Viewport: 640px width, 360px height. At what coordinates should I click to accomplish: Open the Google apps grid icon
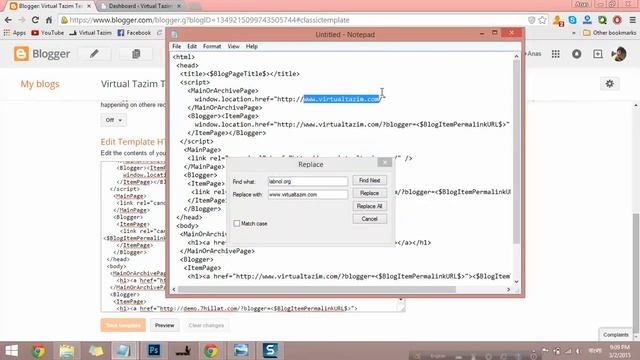[x=556, y=54]
